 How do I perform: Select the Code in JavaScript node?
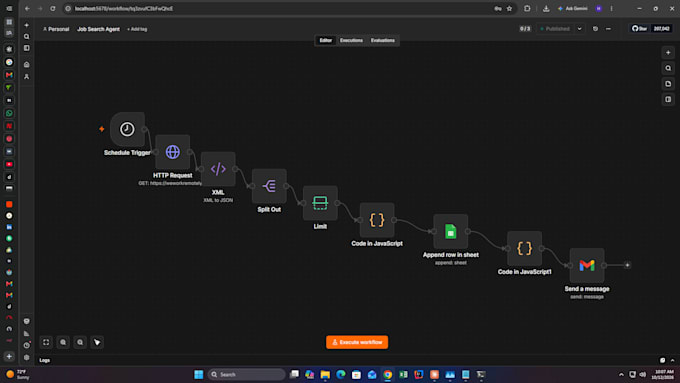point(377,220)
